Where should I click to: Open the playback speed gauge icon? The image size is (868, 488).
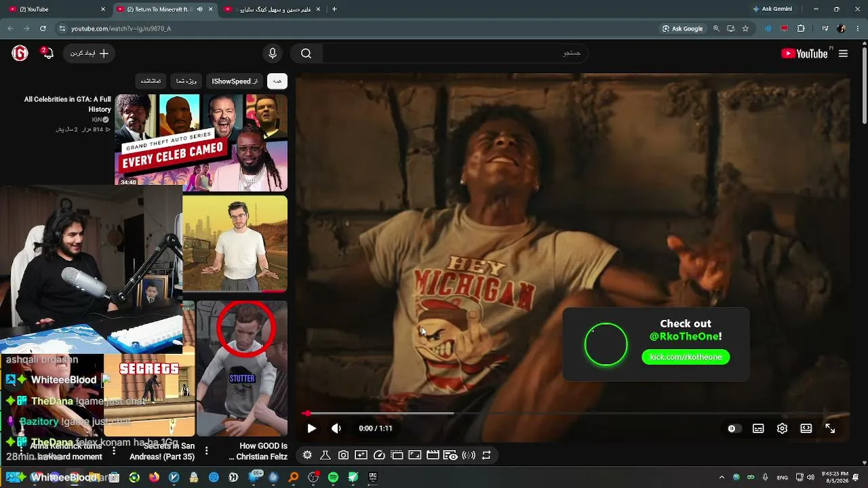tap(379, 455)
